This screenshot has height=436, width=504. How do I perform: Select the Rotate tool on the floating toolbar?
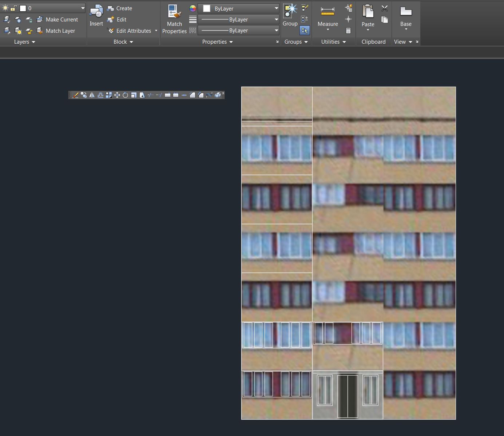(125, 95)
